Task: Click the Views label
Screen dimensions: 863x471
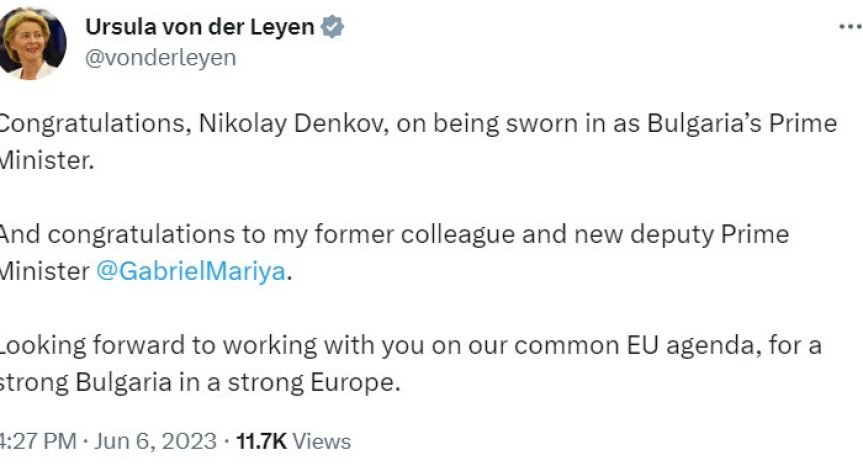Action: click(x=322, y=440)
